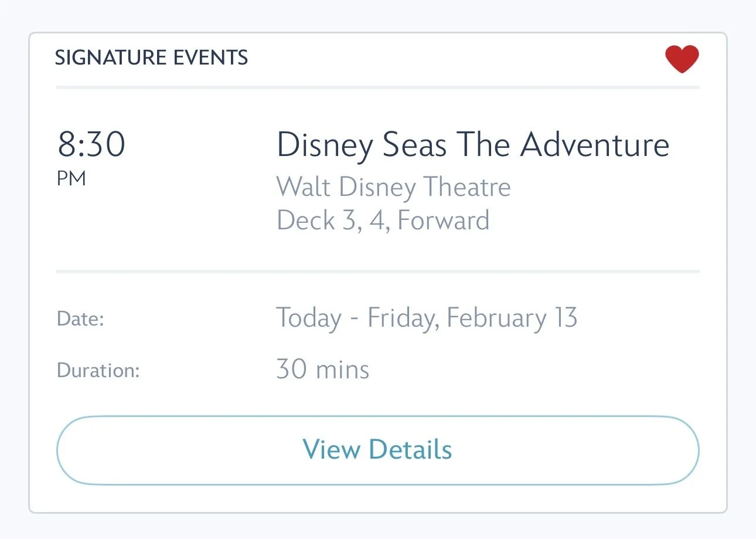
Task: Click the word Adventure in the title
Action: [x=594, y=145]
